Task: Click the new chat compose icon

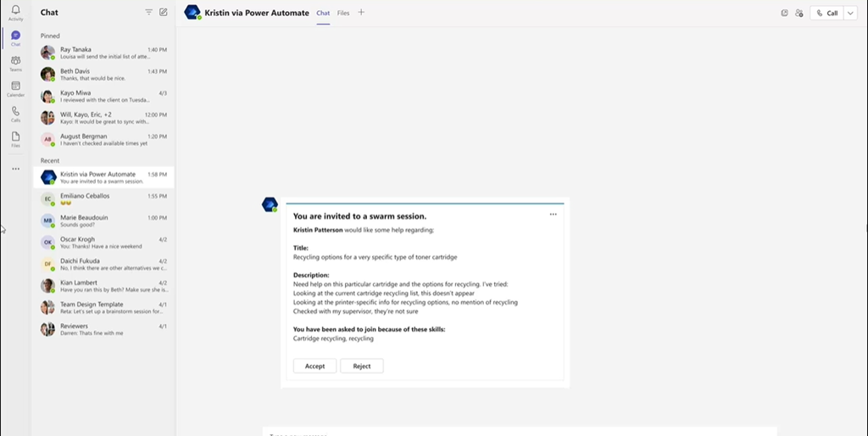Action: (164, 13)
